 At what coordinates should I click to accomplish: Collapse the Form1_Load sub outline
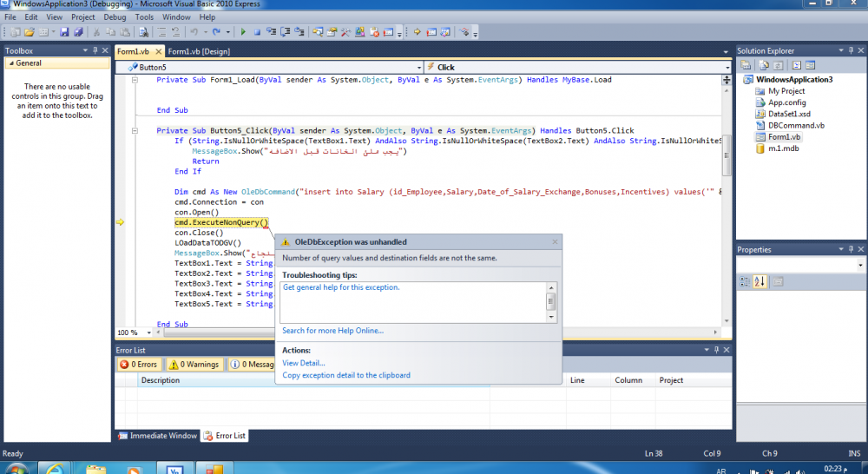click(x=135, y=80)
